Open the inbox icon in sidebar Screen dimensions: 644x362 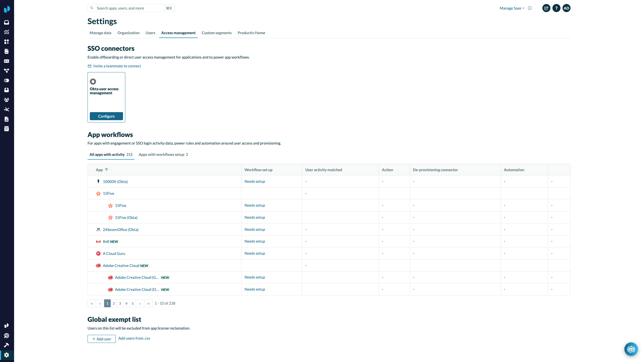tap(7, 22)
